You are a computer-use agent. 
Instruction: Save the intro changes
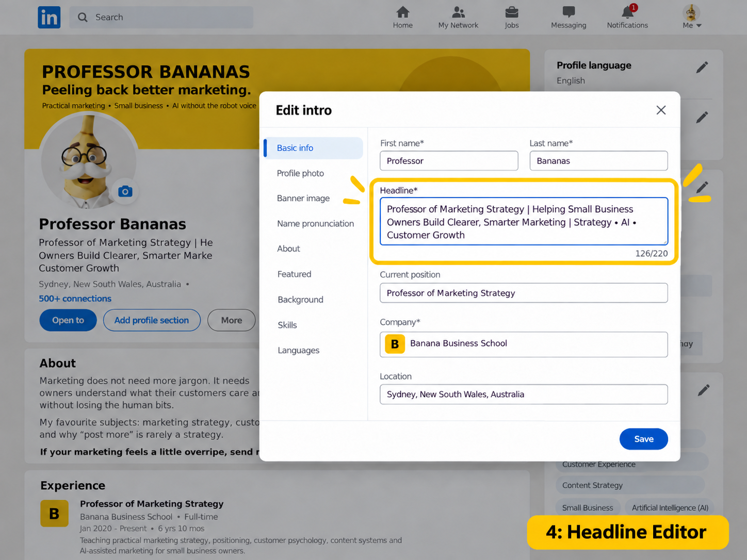click(x=644, y=439)
